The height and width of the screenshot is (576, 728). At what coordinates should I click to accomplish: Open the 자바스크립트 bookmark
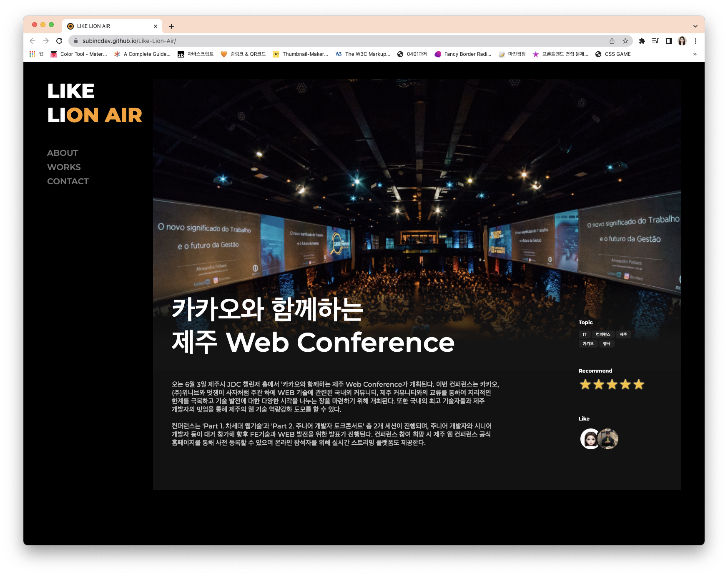pos(196,54)
